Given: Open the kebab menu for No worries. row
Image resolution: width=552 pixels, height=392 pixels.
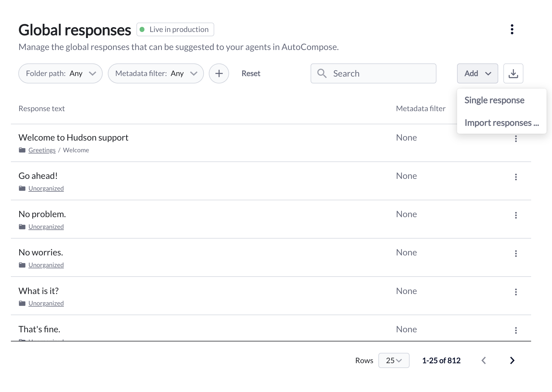Looking at the screenshot, I should pos(516,254).
